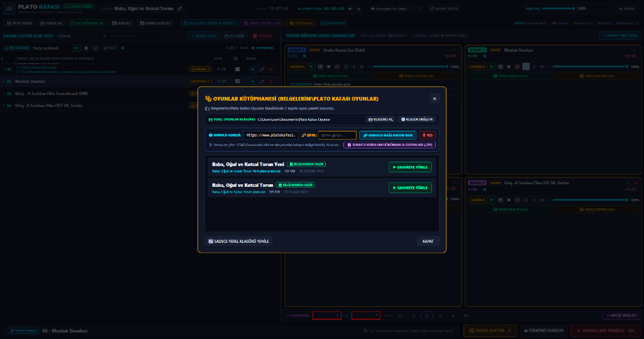Click the red KES disconnect button

427,135
